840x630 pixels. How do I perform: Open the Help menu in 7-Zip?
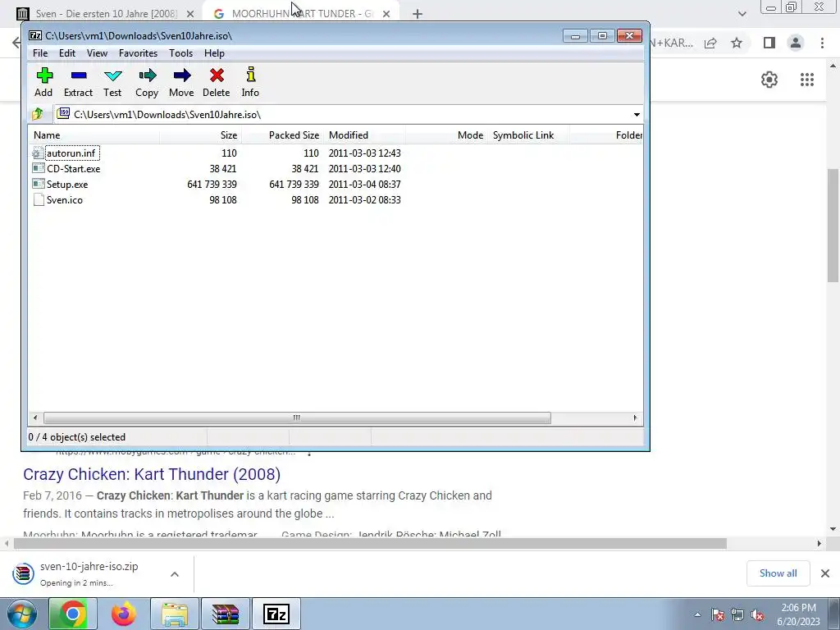pyautogui.click(x=214, y=53)
